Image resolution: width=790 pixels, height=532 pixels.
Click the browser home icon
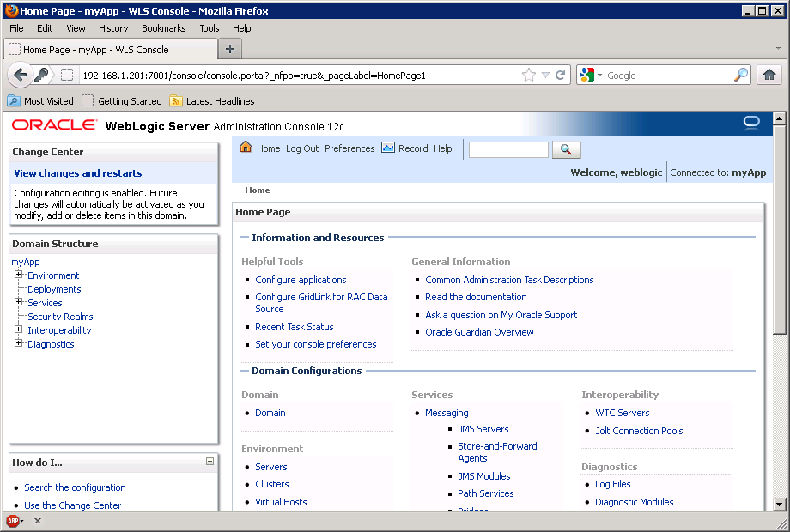pos(769,75)
